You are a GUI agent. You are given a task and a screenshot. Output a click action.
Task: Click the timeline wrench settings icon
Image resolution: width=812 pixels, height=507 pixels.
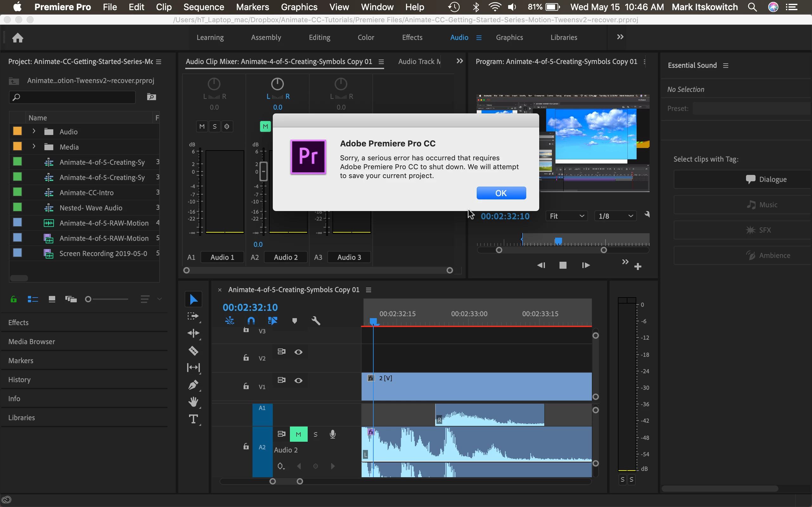[316, 321]
